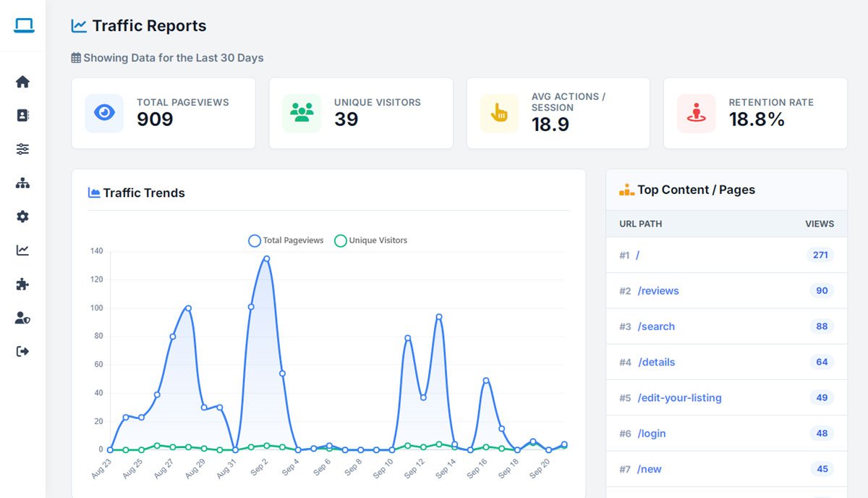The image size is (868, 498).
Task: Open the /login page link
Action: (651, 434)
